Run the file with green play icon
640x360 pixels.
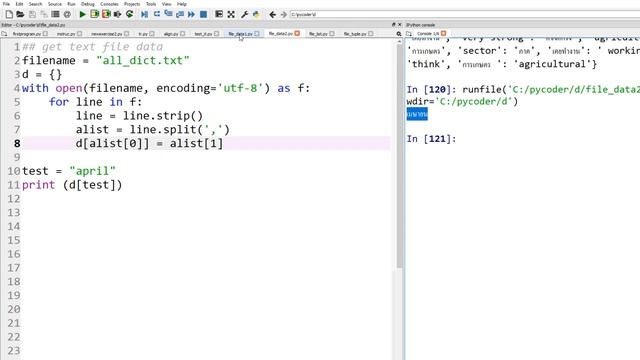tap(82, 14)
